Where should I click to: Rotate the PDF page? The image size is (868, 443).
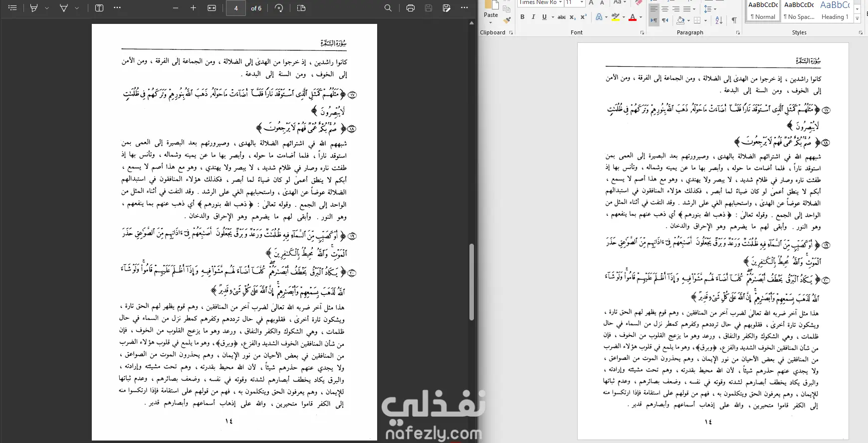(x=279, y=8)
